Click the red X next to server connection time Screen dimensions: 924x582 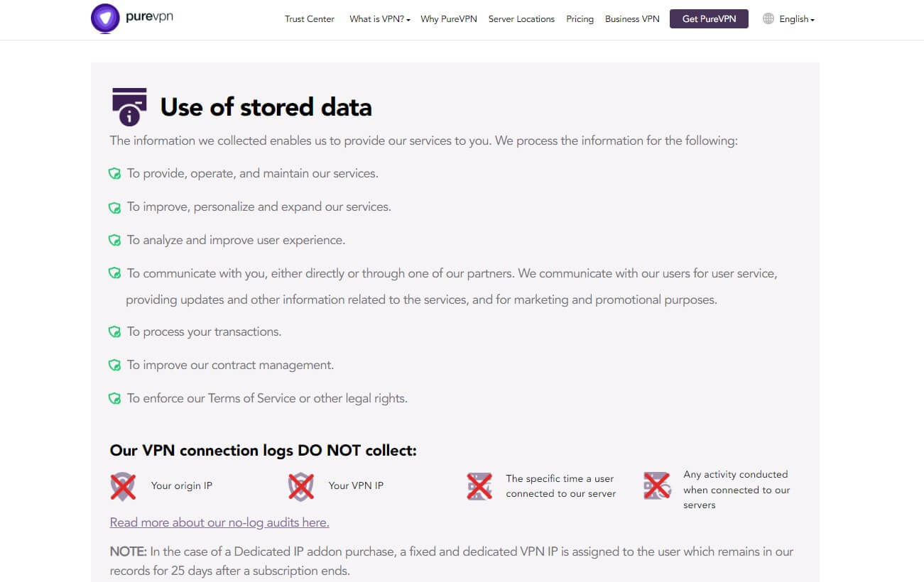[x=479, y=485]
